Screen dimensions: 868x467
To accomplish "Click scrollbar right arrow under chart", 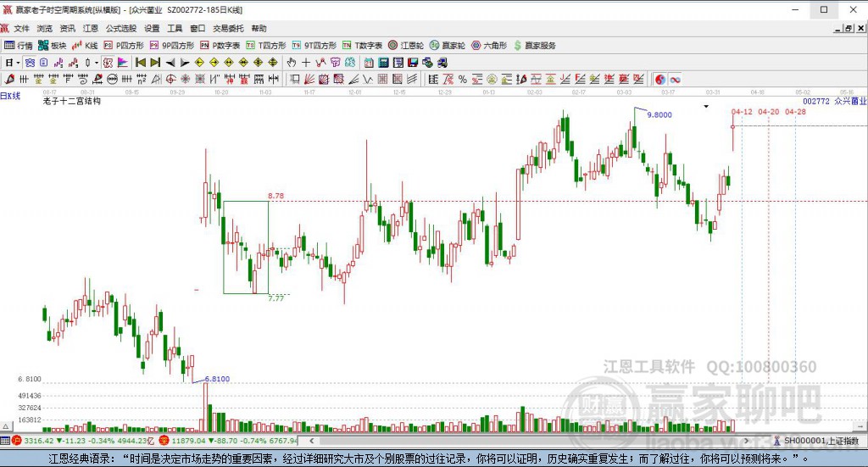I will coord(746,441).
